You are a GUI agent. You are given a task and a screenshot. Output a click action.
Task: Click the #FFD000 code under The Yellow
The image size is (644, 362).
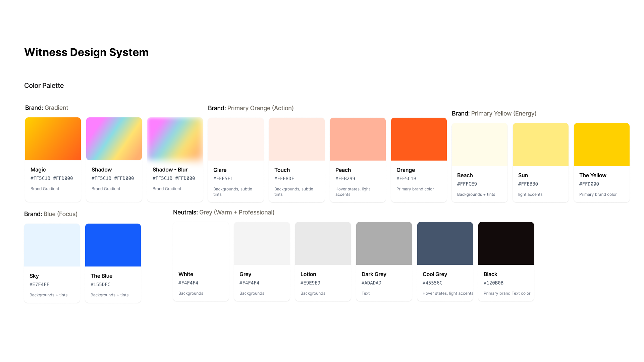[589, 184]
